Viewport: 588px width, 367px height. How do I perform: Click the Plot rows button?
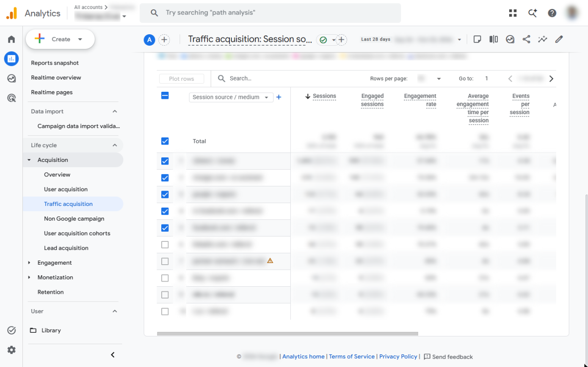tap(182, 79)
